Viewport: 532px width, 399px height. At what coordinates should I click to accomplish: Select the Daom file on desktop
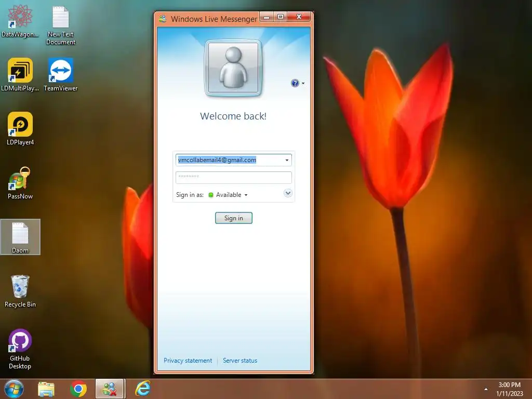pyautogui.click(x=20, y=237)
